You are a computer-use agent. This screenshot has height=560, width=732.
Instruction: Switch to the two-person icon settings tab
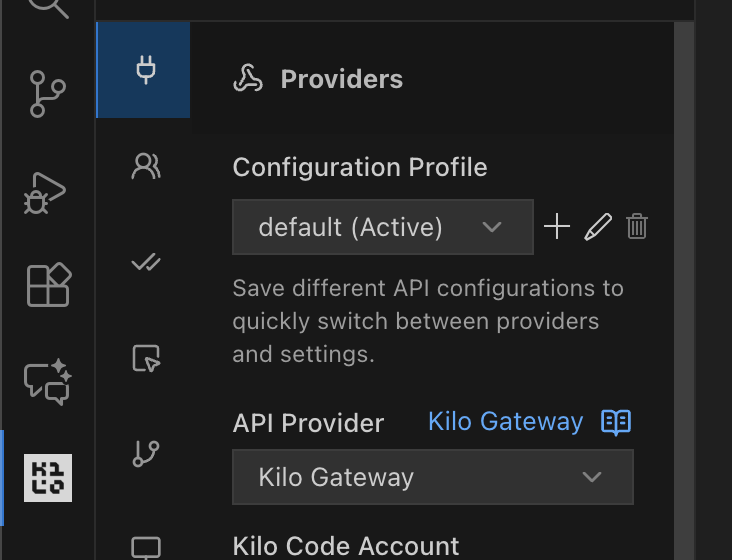(x=145, y=166)
